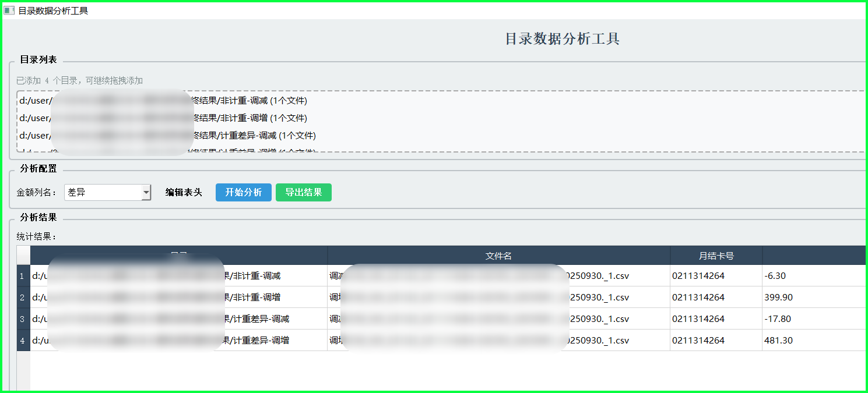The image size is (868, 393).
Task: Sort by the 文件名 column header
Action: pos(498,256)
